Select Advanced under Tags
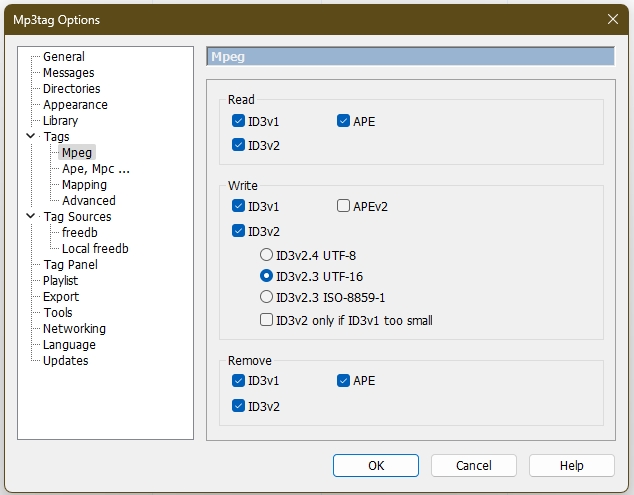Image resolution: width=634 pixels, height=495 pixels. pos(89,201)
